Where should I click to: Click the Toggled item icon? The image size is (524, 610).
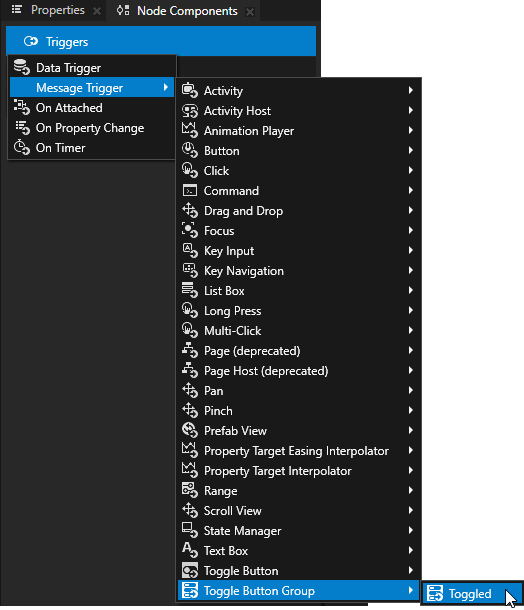point(435,594)
